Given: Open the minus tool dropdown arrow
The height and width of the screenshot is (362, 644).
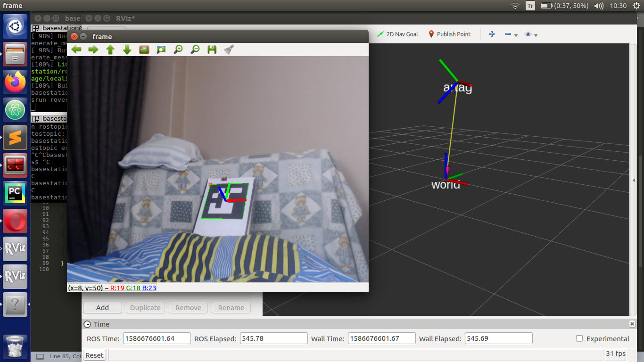Looking at the screenshot, I should (516, 35).
